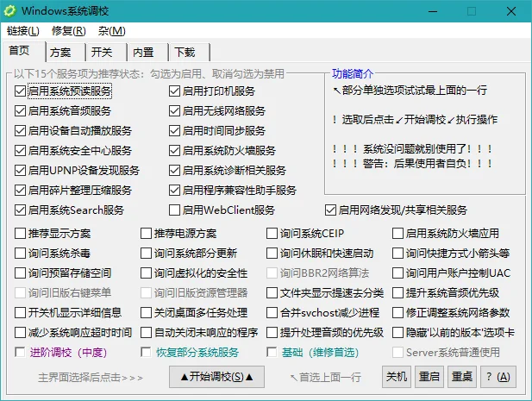Click the 重启 button
Screen dimensions: 532x401
tap(429, 377)
